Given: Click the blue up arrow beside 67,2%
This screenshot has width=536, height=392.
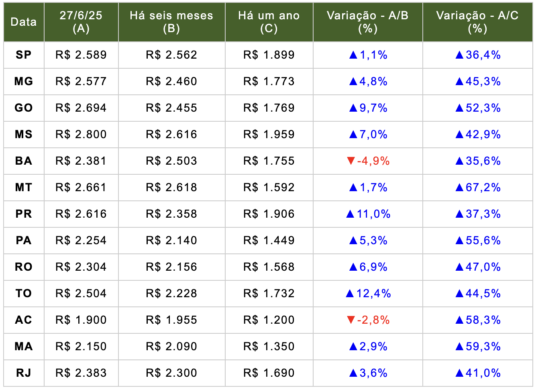Looking at the screenshot, I should [x=460, y=188].
